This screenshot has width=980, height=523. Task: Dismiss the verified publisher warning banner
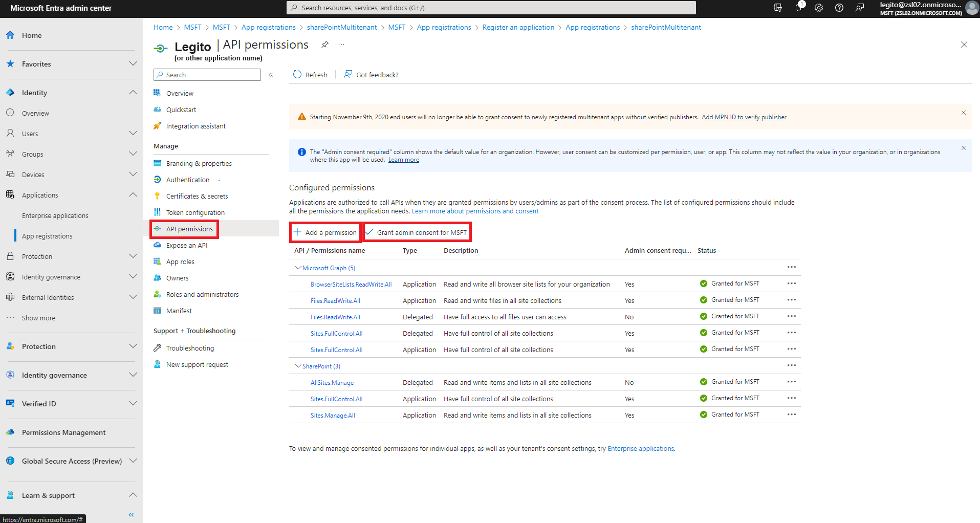964,113
